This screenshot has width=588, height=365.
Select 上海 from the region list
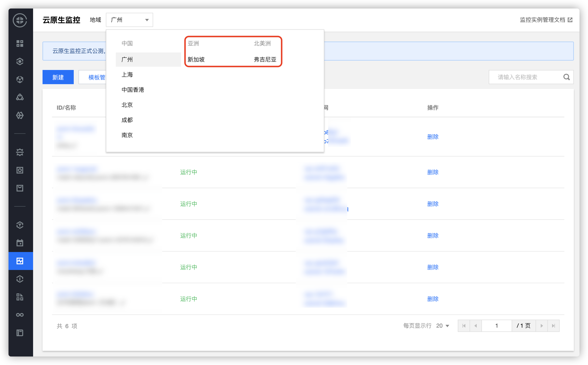point(127,75)
